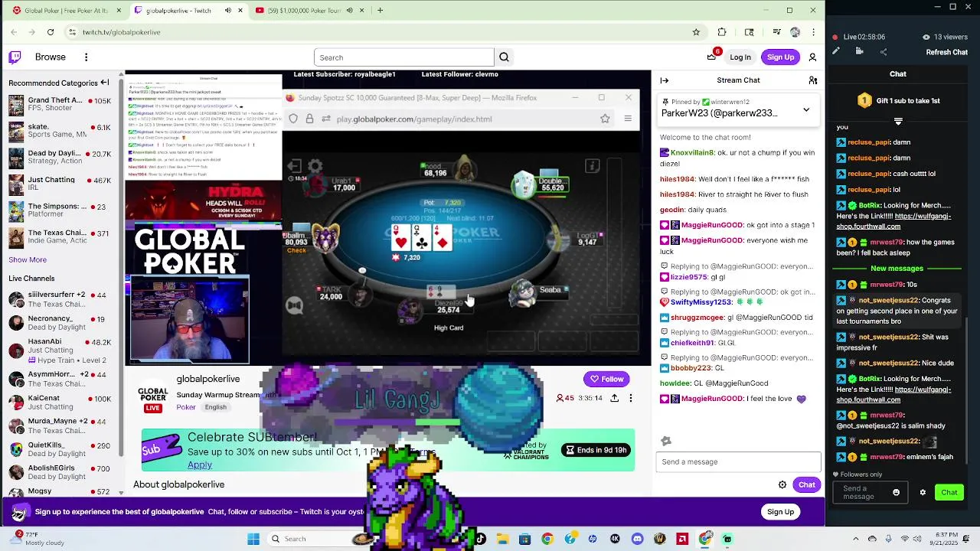Click the Log In button

[740, 57]
